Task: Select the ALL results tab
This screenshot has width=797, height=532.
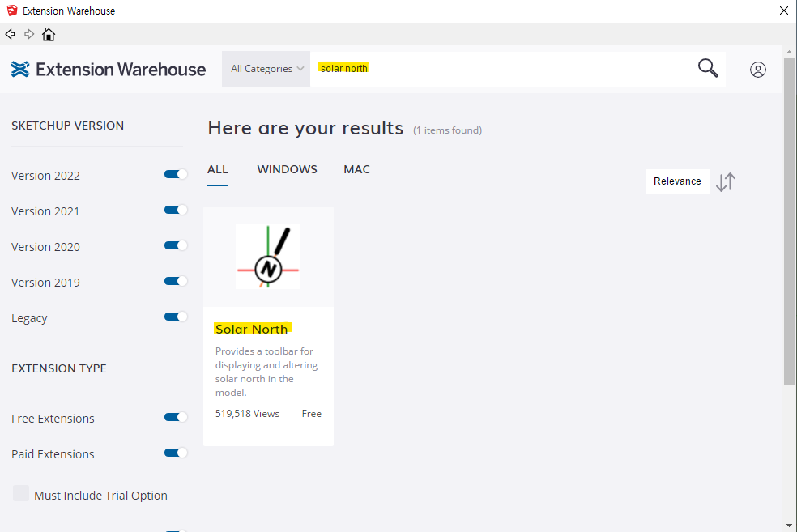Action: (x=218, y=170)
